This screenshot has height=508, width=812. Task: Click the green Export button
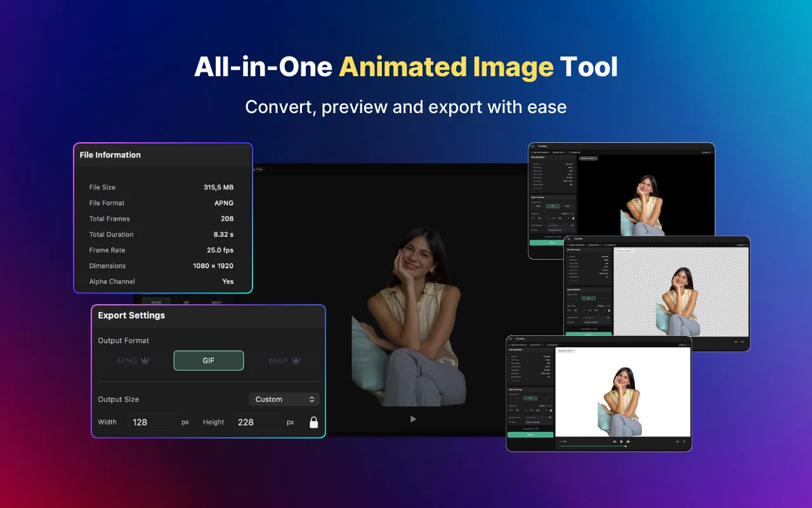(x=530, y=435)
